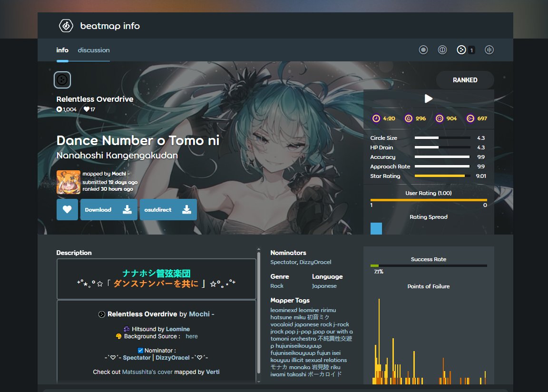The width and height of the screenshot is (548, 392).
Task: Open Leomine's profile link after 'Hitsound by'
Action: tap(178, 329)
